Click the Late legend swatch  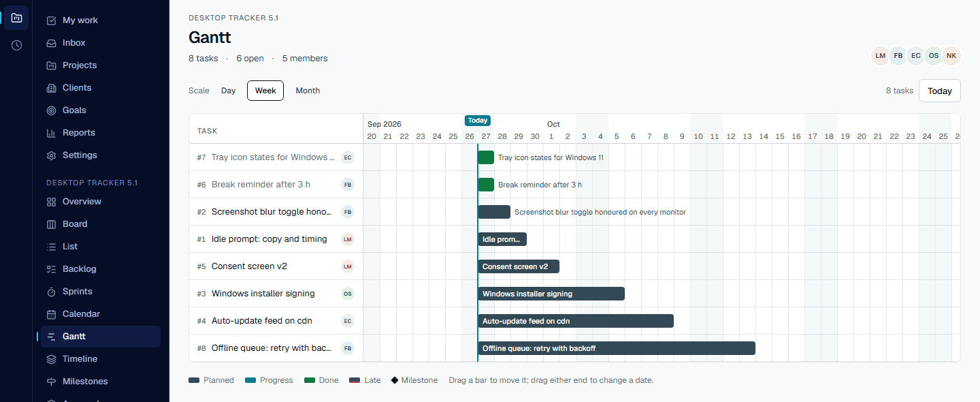pyautogui.click(x=355, y=380)
